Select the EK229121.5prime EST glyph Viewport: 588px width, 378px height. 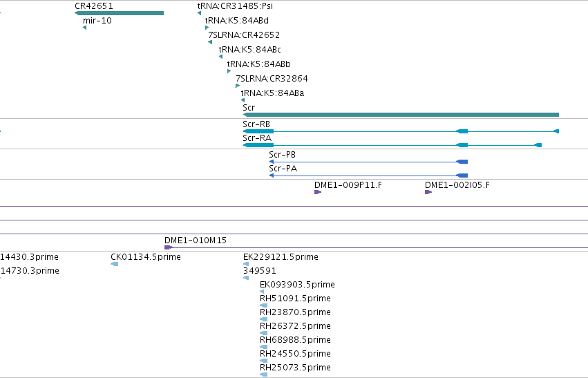pos(246,264)
